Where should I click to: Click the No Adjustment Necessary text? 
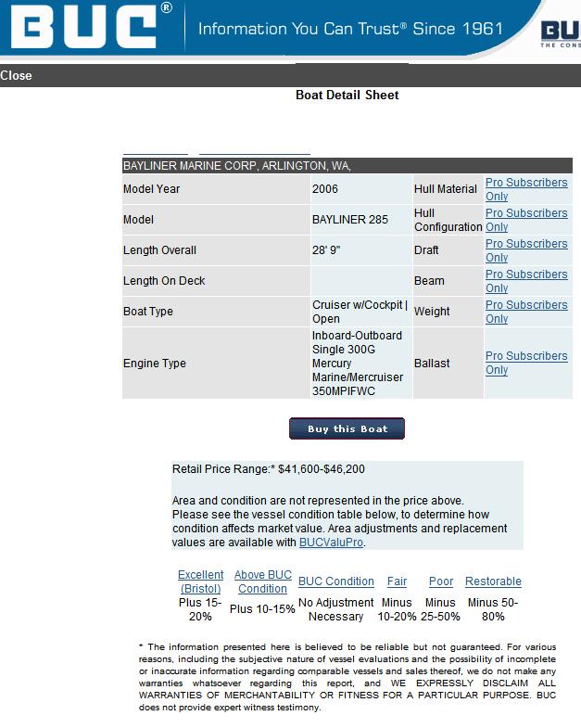pos(336,609)
